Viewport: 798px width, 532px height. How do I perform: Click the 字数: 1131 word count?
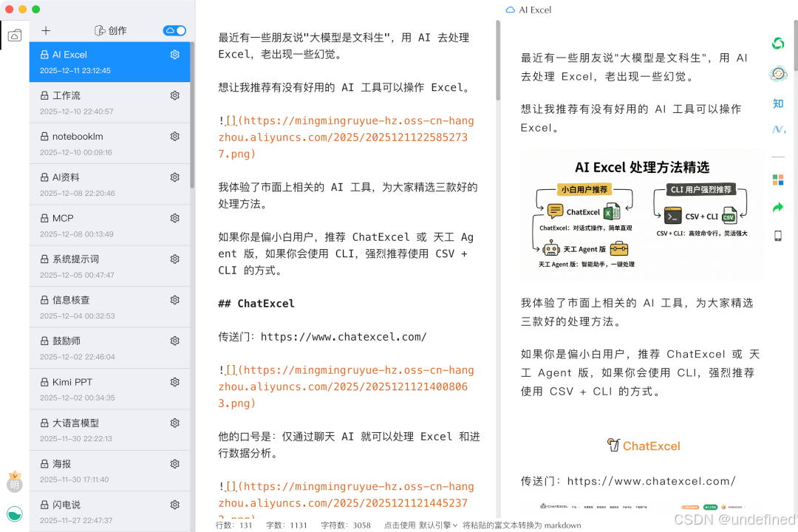click(x=287, y=525)
